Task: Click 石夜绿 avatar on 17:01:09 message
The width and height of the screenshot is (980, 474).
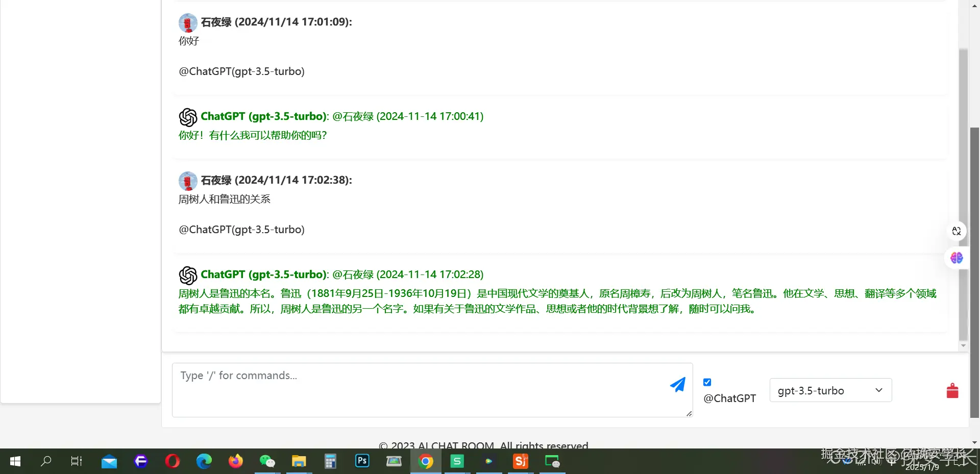Action: [x=188, y=23]
